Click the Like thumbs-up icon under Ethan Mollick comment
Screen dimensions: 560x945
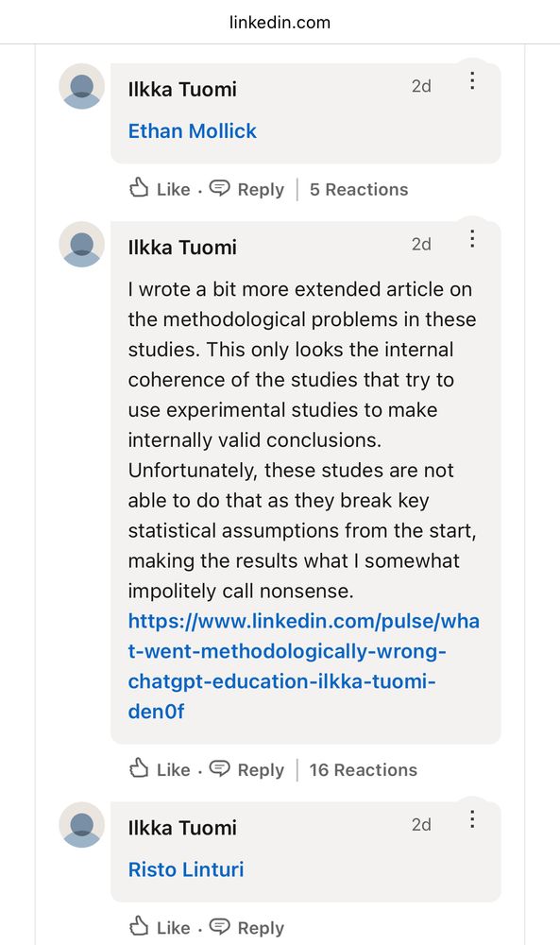tap(139, 188)
